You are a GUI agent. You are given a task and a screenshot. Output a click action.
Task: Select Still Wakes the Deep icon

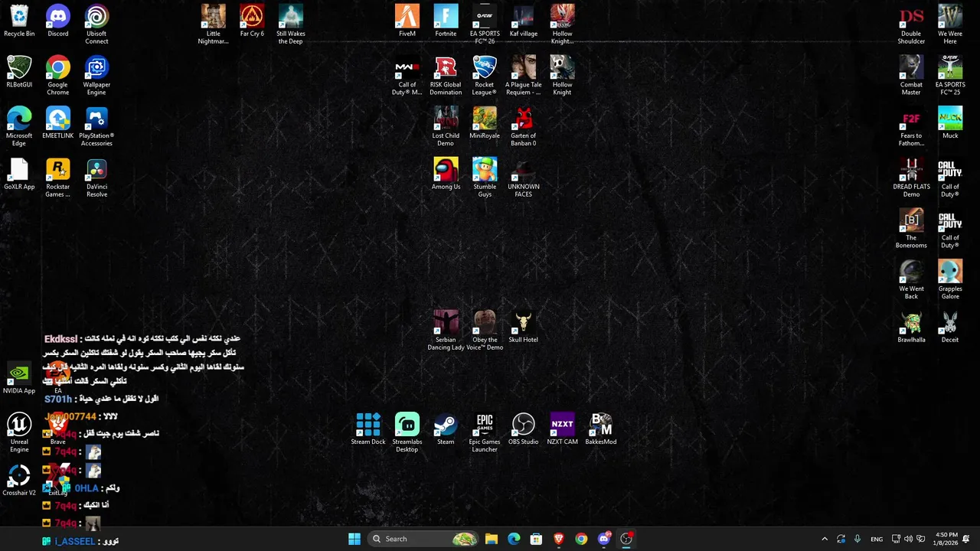tap(291, 24)
